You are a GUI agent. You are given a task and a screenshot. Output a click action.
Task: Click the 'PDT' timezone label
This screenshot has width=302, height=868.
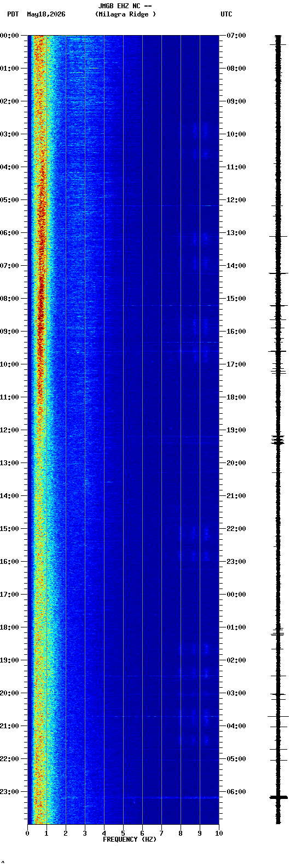pos(13,14)
